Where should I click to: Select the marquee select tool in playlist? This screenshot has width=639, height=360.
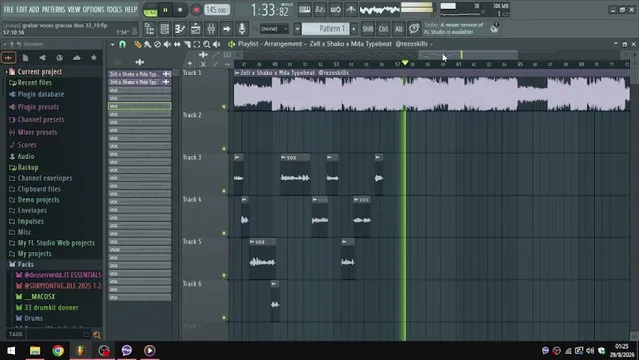197,44
